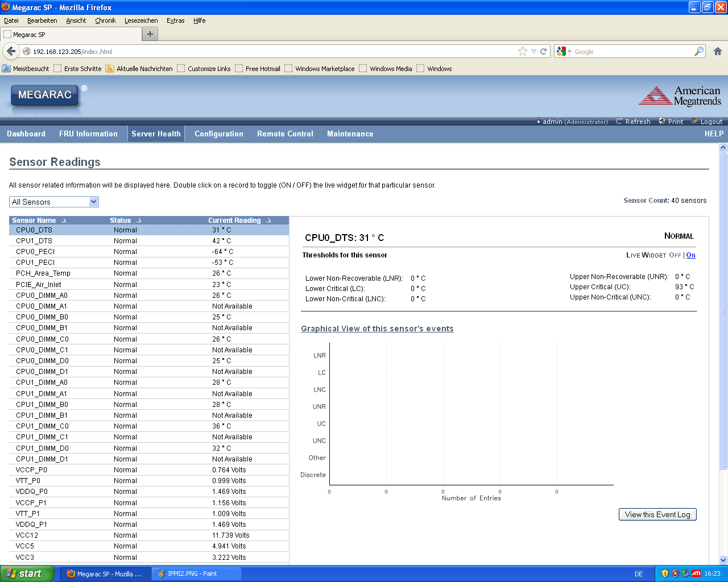Sort table by Current Reading column
The width and height of the screenshot is (728, 582).
click(x=239, y=220)
